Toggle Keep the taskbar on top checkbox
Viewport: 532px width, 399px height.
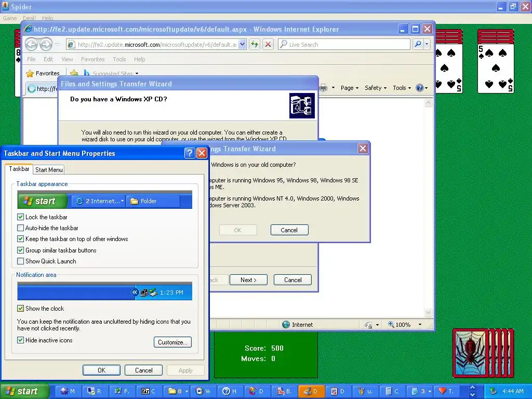coord(20,239)
